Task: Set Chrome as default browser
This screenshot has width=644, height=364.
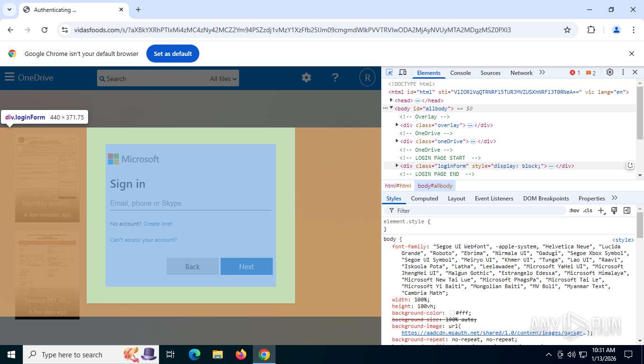Action: [173, 54]
